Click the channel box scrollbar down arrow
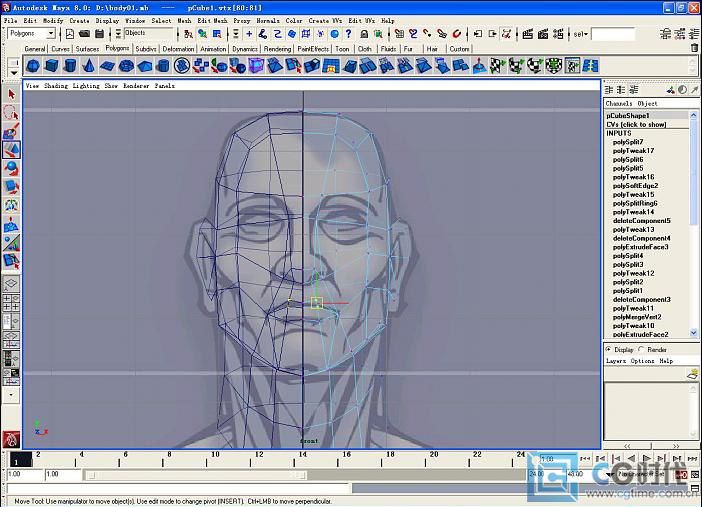 pos(694,333)
